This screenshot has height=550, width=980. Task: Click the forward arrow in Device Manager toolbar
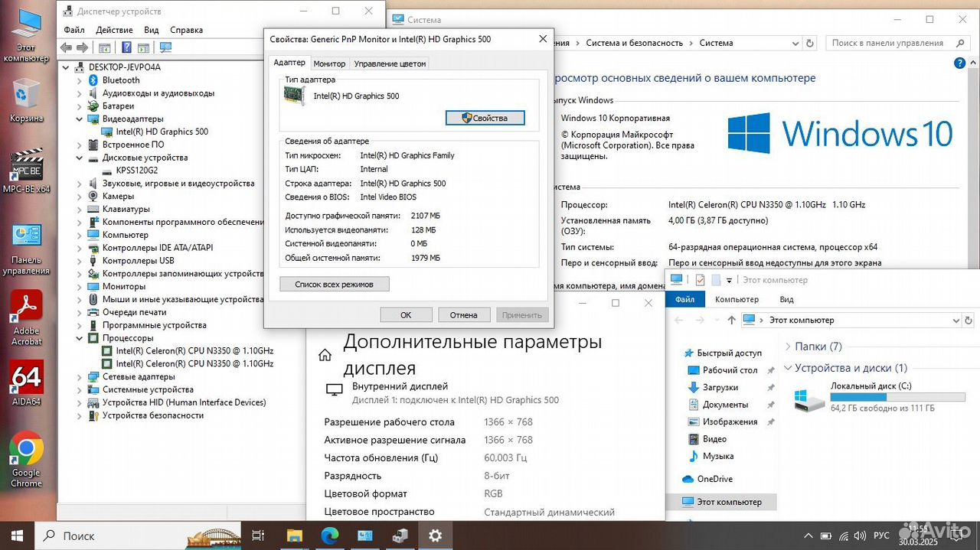point(83,47)
